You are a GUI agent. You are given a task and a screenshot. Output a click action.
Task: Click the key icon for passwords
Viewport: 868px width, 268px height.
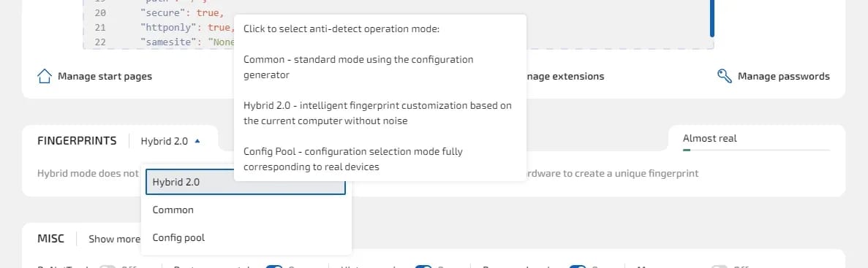coord(725,76)
